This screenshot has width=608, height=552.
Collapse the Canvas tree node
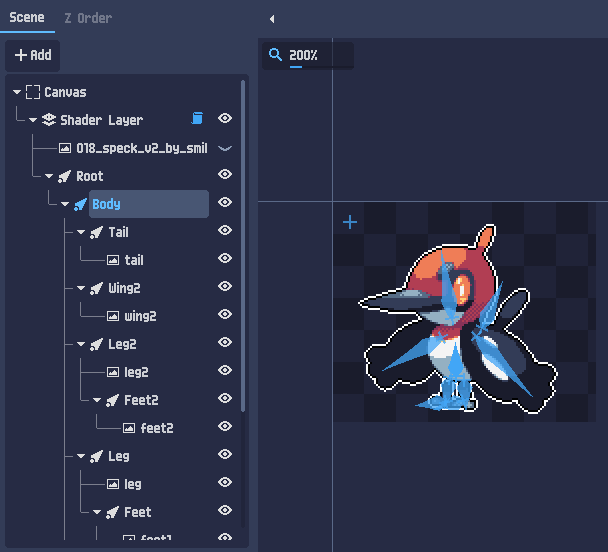coord(17,92)
